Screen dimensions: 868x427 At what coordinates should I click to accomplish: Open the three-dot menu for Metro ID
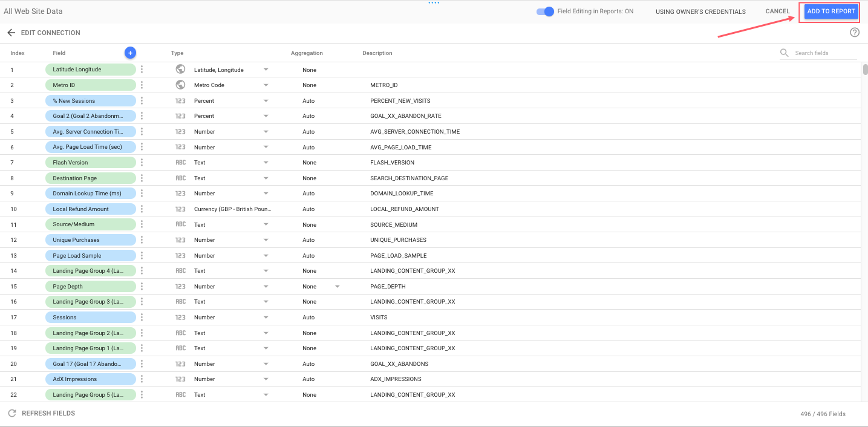142,85
